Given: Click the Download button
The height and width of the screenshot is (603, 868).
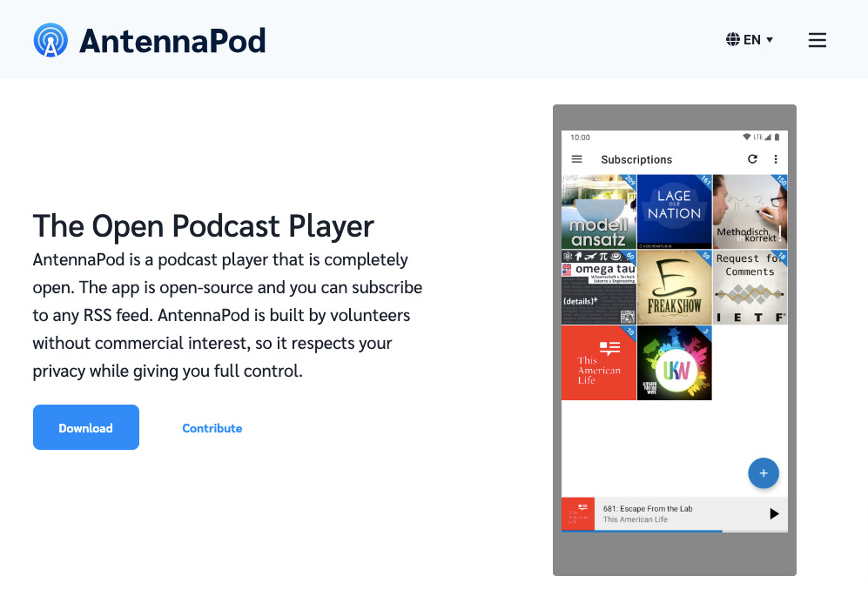Looking at the screenshot, I should [x=85, y=427].
